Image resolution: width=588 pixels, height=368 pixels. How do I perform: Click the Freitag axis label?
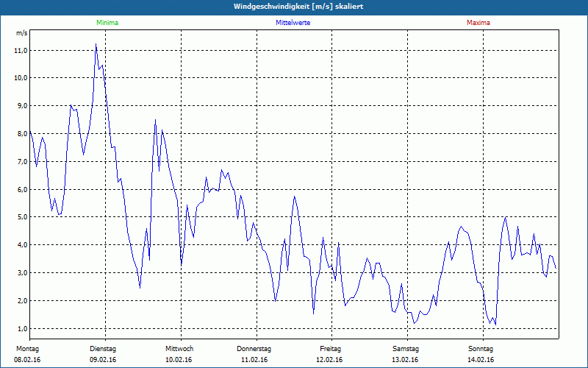pyautogui.click(x=330, y=349)
